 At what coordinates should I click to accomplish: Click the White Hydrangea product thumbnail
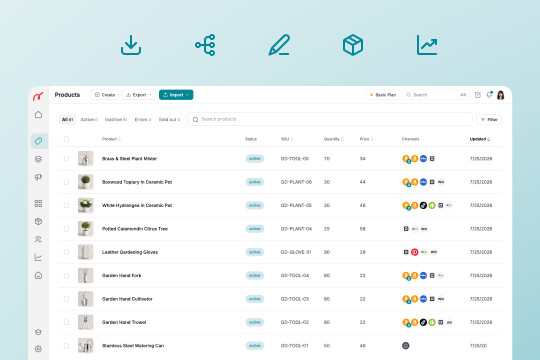click(x=85, y=205)
